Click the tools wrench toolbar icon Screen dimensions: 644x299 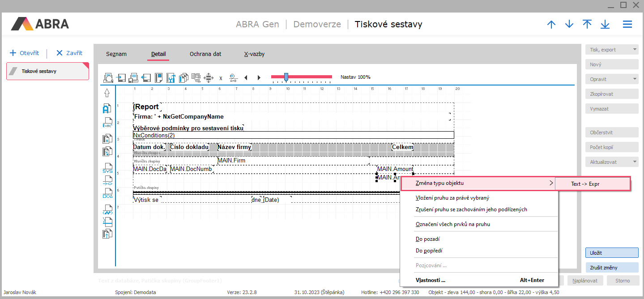pyautogui.click(x=171, y=78)
